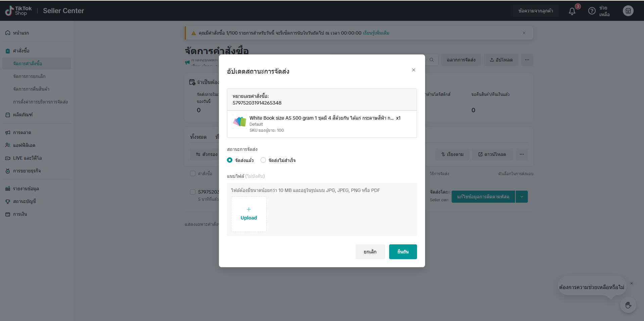Image resolution: width=644 pixels, height=321 pixels.
Task: Select the จัดส่งแล้ว radio option
Action: tap(230, 160)
